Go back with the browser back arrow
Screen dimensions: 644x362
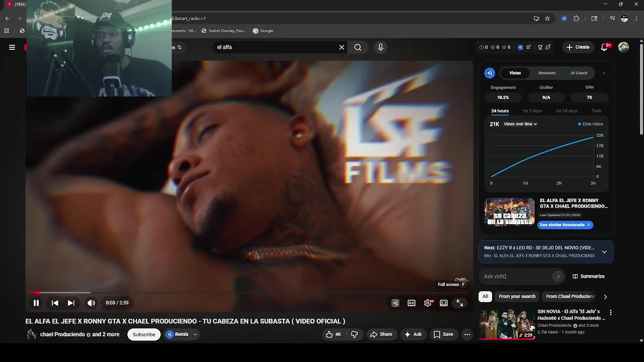click(7, 19)
